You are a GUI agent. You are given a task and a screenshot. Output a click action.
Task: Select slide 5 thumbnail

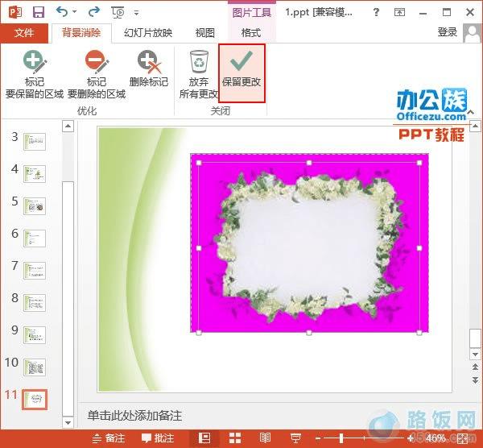(x=35, y=206)
